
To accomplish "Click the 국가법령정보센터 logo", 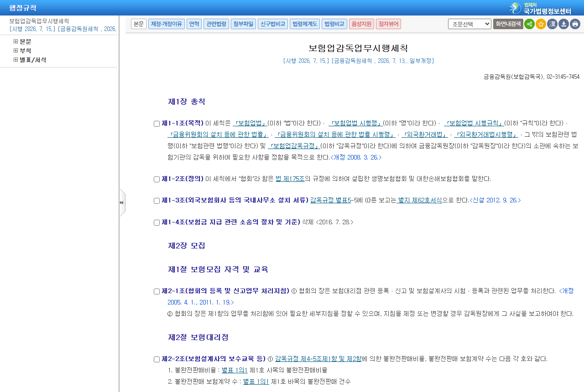I will pos(540,8).
